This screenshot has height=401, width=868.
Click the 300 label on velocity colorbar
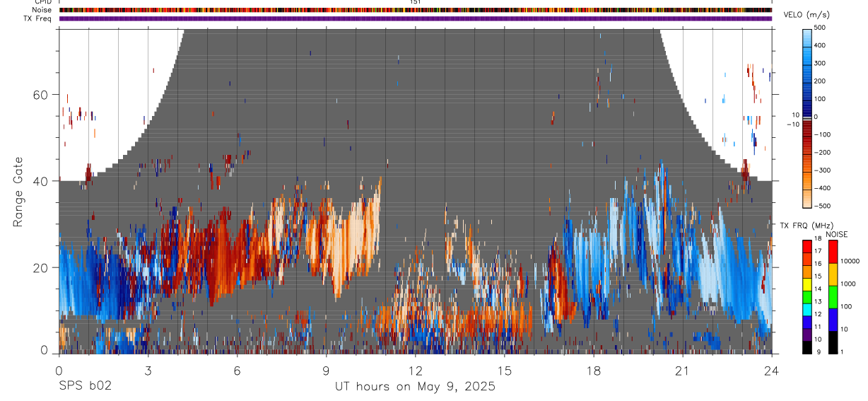pos(820,63)
